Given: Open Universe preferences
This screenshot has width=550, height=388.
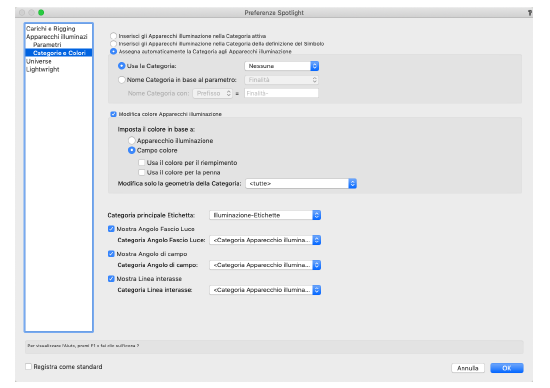Looking at the screenshot, I should [39, 61].
